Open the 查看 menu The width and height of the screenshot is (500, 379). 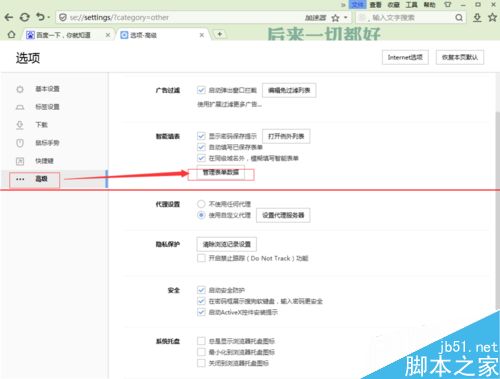tap(375, 5)
